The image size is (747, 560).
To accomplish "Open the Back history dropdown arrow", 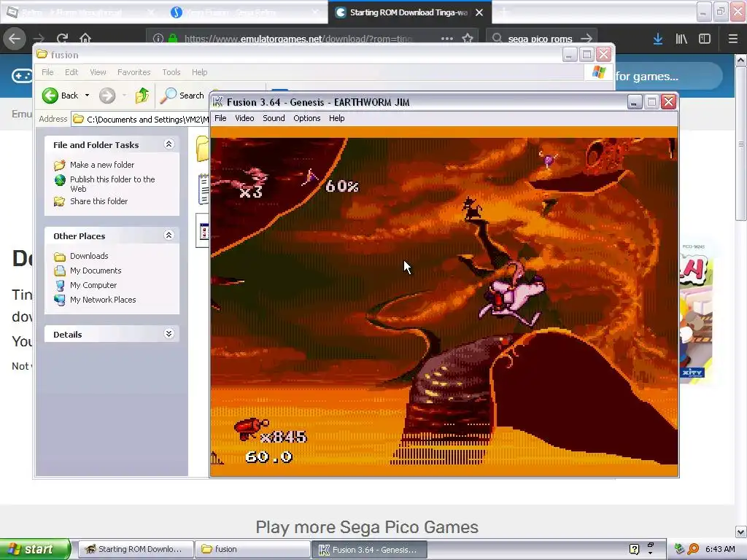I will 88,96.
